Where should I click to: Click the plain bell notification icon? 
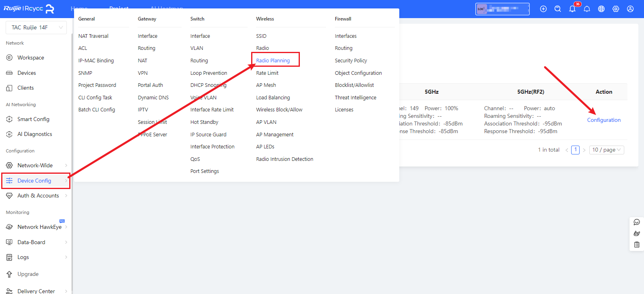pos(587,9)
